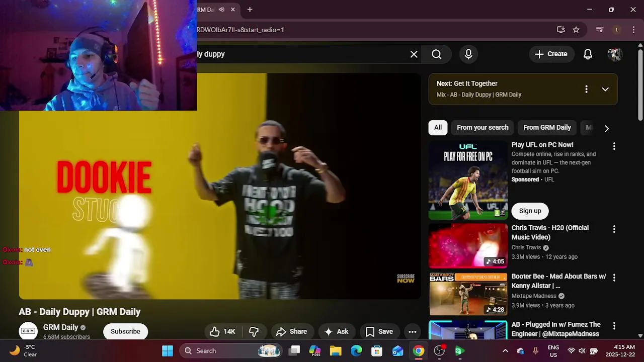Viewport: 644px width, 362px height.
Task: Open the Windows Start menu
Action: tap(168, 351)
